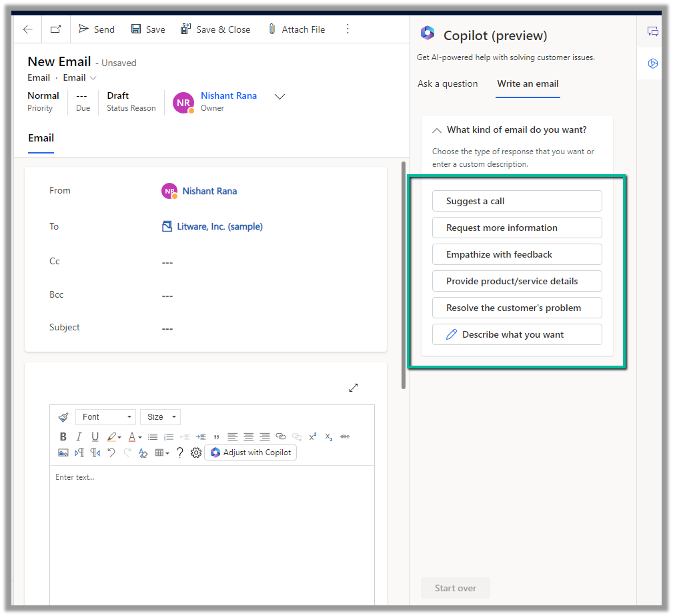Insert a bulleted list
The width and height of the screenshot is (673, 616).
click(153, 436)
